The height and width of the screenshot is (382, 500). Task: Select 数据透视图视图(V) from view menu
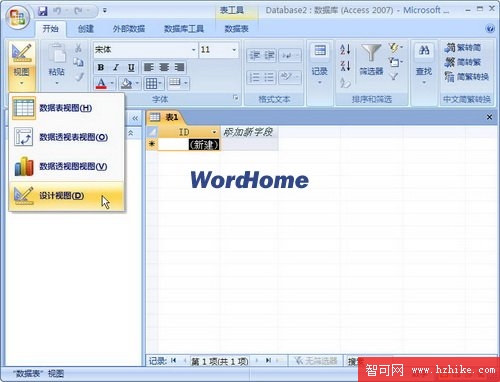pyautogui.click(x=67, y=166)
